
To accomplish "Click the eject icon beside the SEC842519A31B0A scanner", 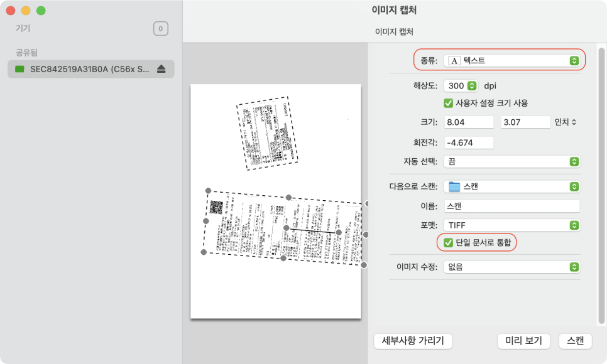I will pos(161,69).
